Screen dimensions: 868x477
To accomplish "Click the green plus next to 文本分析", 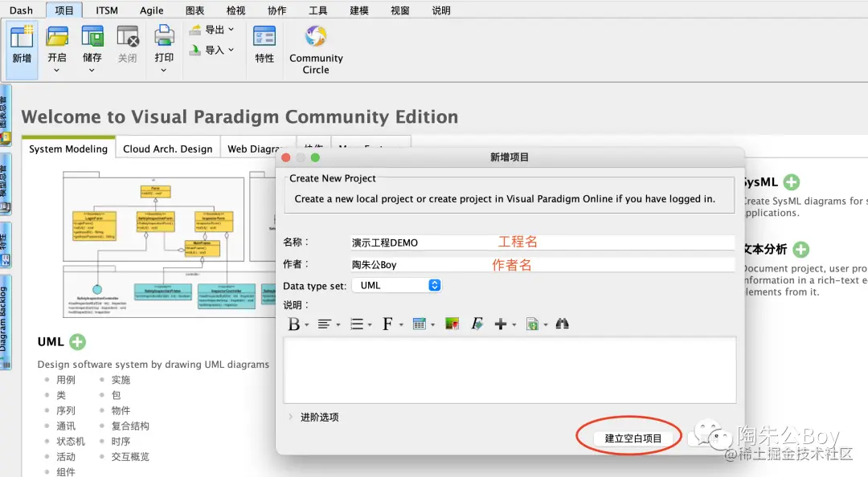I will pyautogui.click(x=801, y=250).
